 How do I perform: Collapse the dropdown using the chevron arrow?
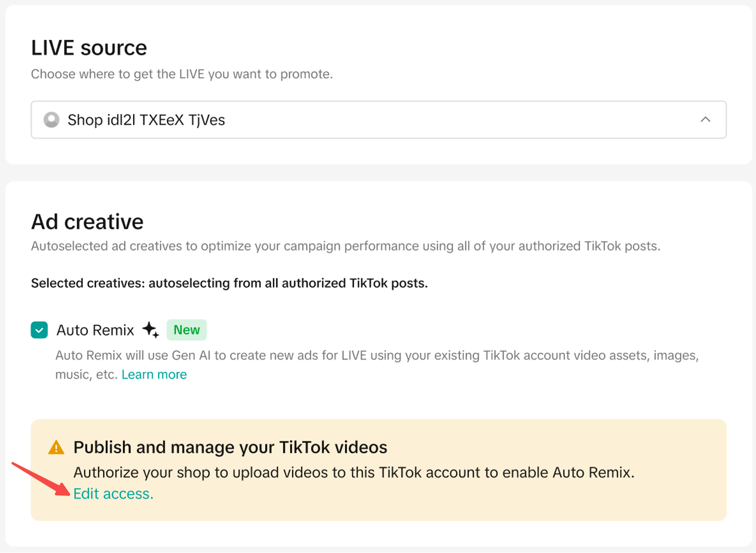point(705,119)
